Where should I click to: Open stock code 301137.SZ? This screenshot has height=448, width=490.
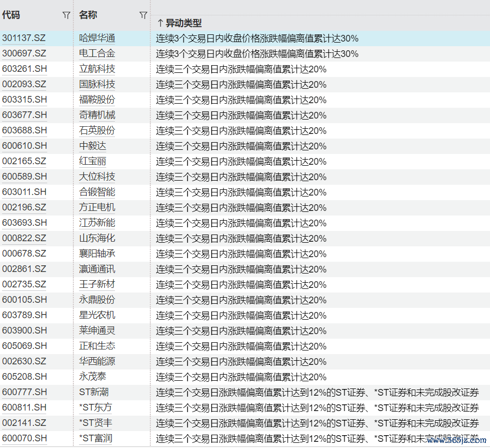[x=24, y=38]
